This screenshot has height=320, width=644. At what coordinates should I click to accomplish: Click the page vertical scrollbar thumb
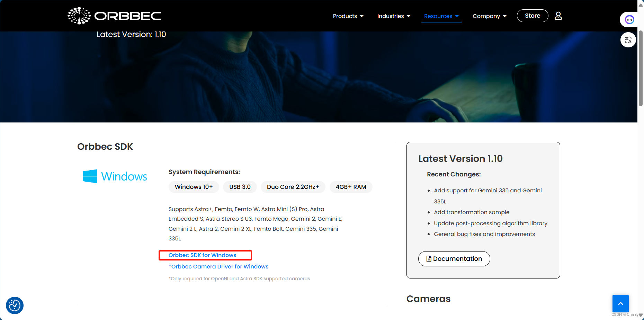coord(641,68)
